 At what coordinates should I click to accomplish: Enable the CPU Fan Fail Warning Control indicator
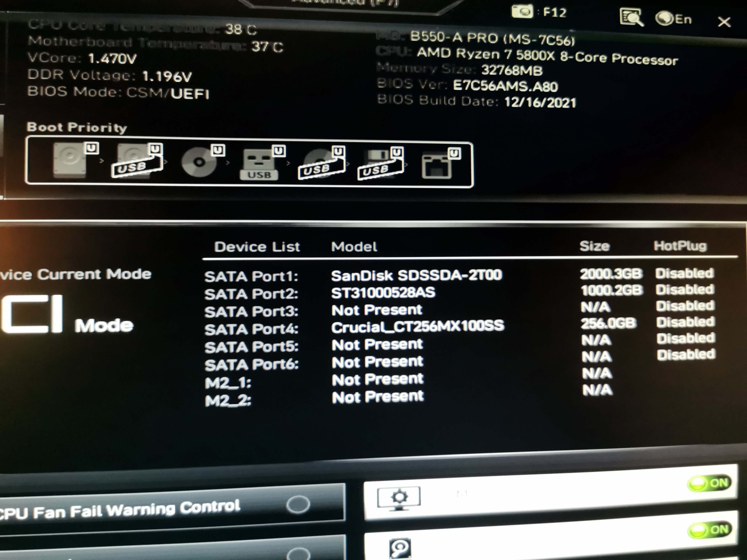click(298, 504)
